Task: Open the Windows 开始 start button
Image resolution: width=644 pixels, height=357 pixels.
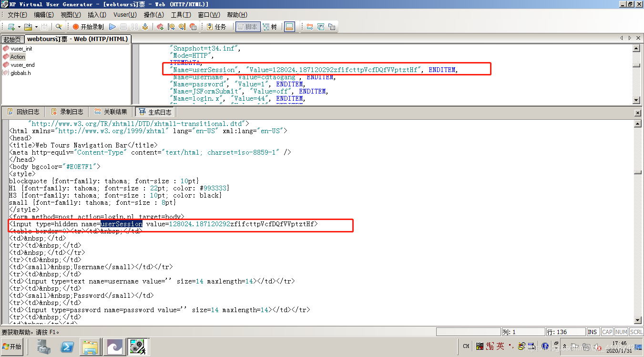Action: coord(13,346)
